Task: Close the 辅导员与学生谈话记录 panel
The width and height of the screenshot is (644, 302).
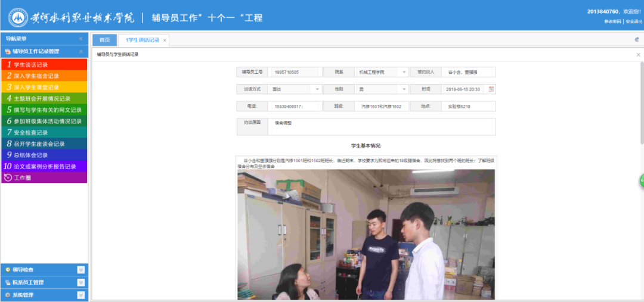Action: [x=638, y=54]
